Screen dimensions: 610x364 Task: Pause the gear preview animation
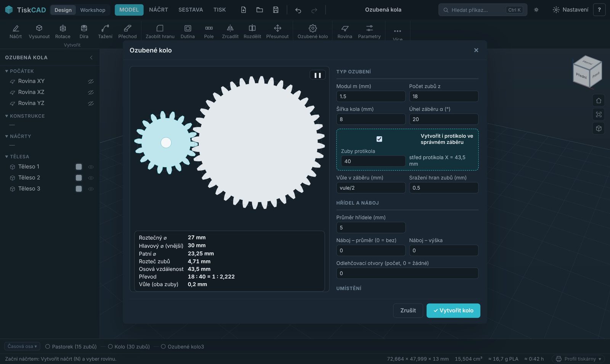[318, 75]
